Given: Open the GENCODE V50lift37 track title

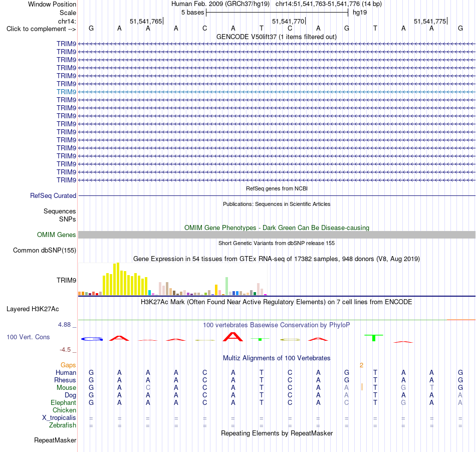Looking at the screenshot, I should pyautogui.click(x=276, y=37).
